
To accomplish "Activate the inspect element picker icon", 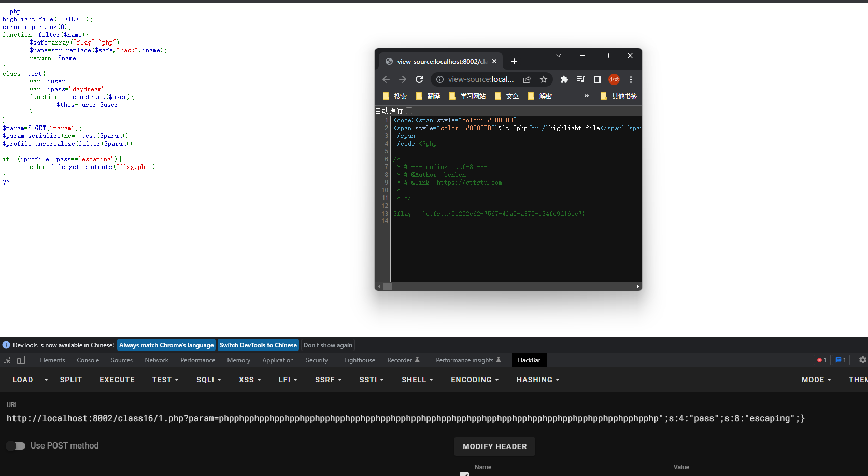I will click(7, 360).
